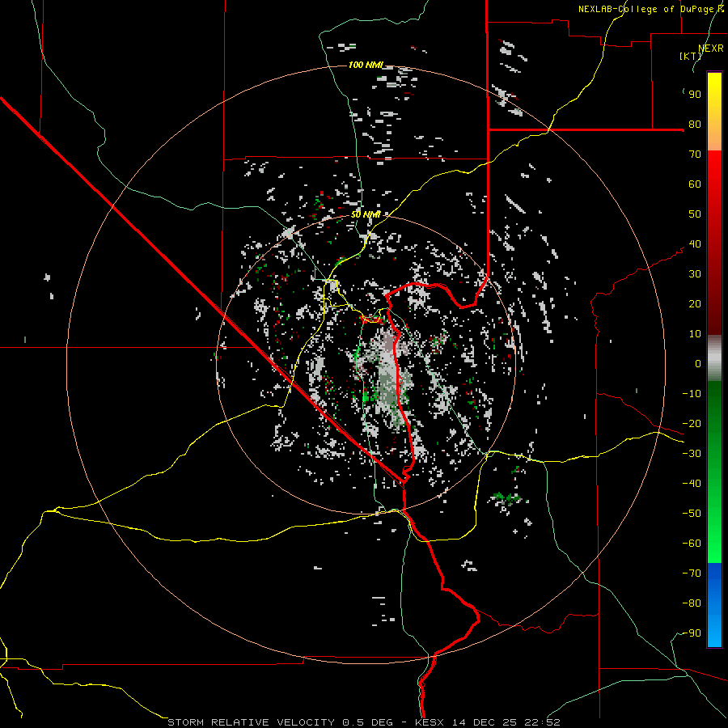Click the "22:52" timestamp in the caption
Viewport: 728px width, 728px height.
point(542,722)
